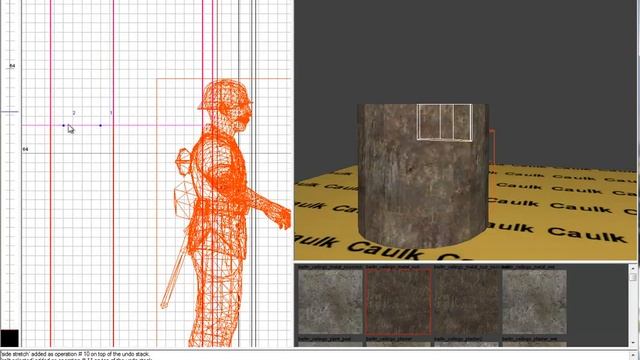
Task: Select the right blue vertex handle on the magenta line
Action: point(100,125)
